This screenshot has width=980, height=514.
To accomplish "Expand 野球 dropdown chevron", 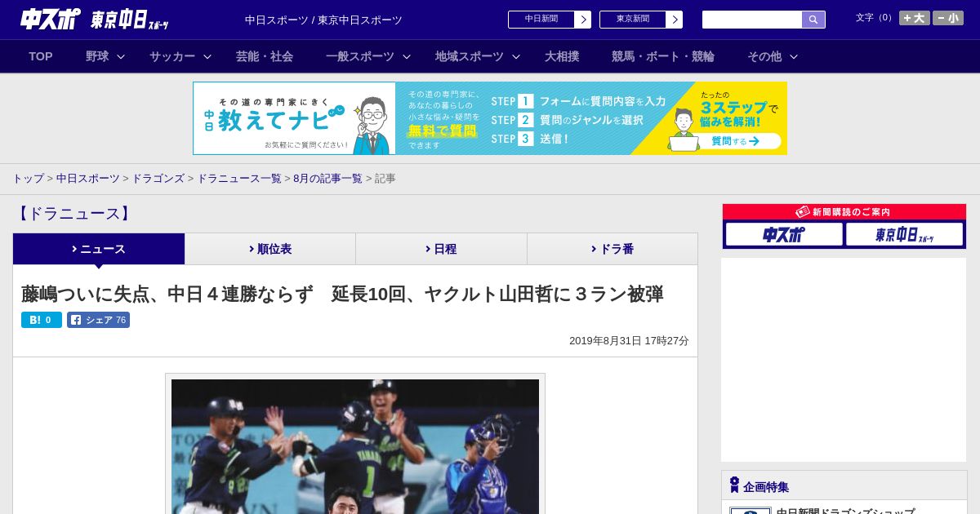I will click(121, 56).
